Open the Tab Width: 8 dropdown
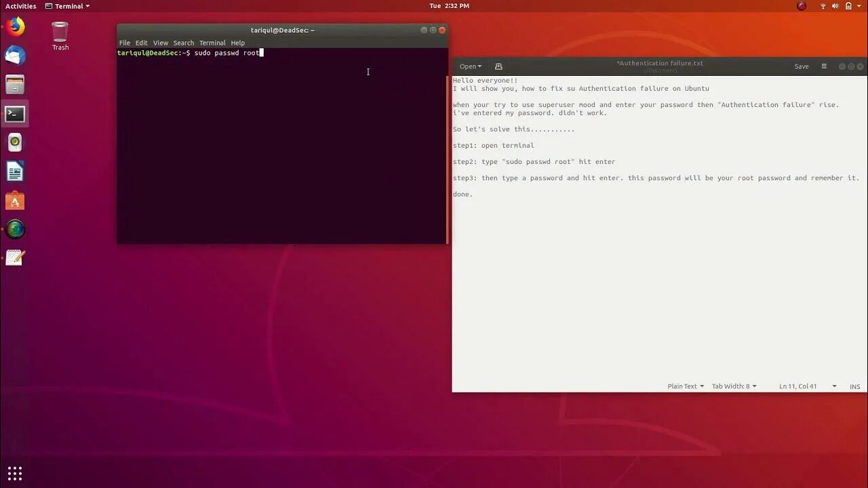 [734, 386]
